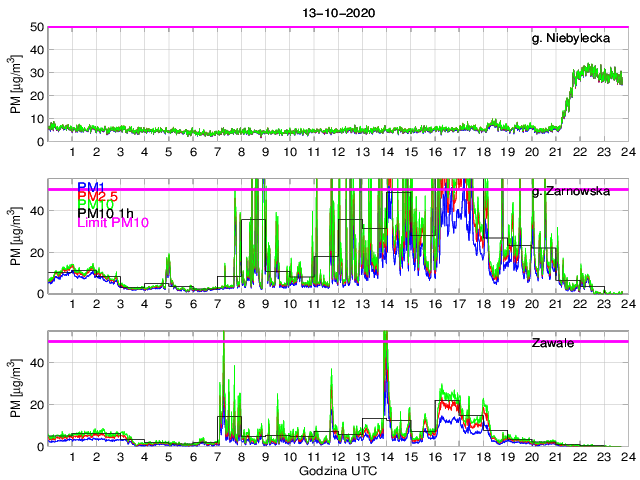
Task: Click the 40 tick on bottom plot y-axis
Action: [x=35, y=362]
